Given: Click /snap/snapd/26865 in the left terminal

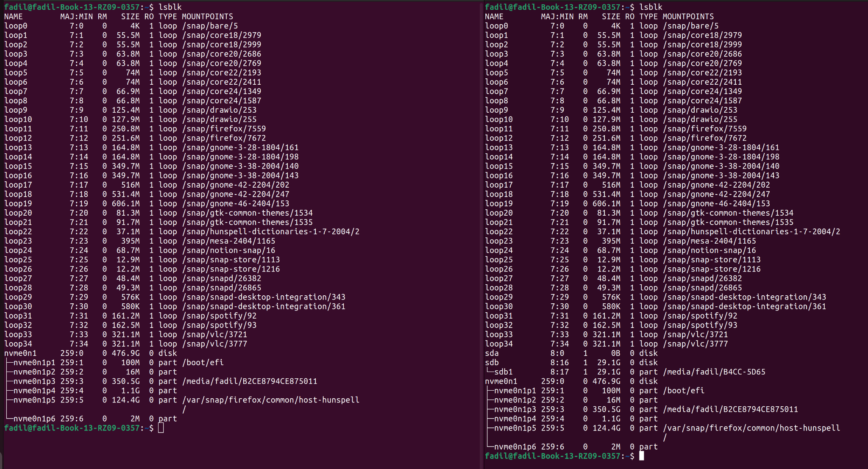Looking at the screenshot, I should click(222, 288).
